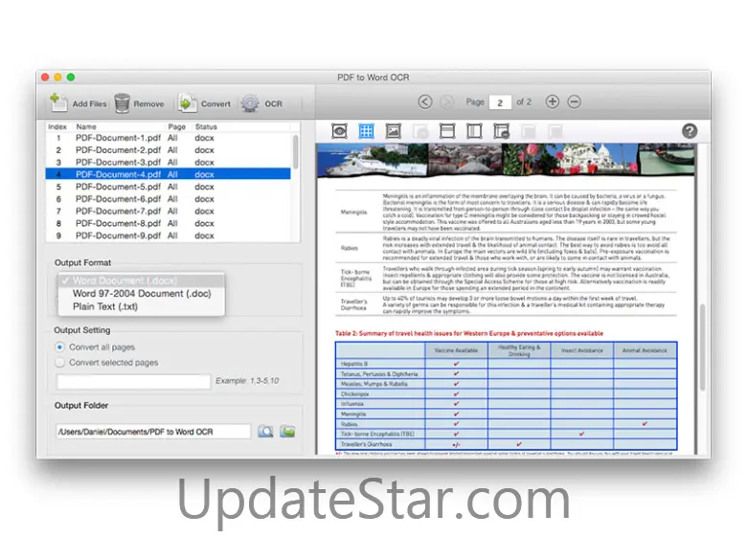Select the add column line tool
Screen dimensions: 747x560
click(474, 131)
